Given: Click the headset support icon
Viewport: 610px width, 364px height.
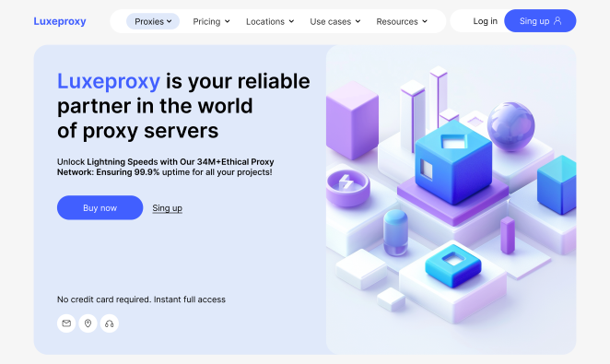Looking at the screenshot, I should [110, 323].
